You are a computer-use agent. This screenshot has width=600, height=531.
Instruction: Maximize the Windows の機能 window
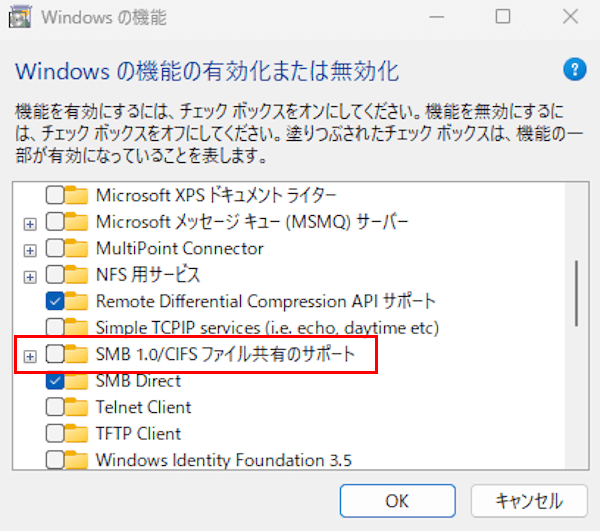(503, 16)
